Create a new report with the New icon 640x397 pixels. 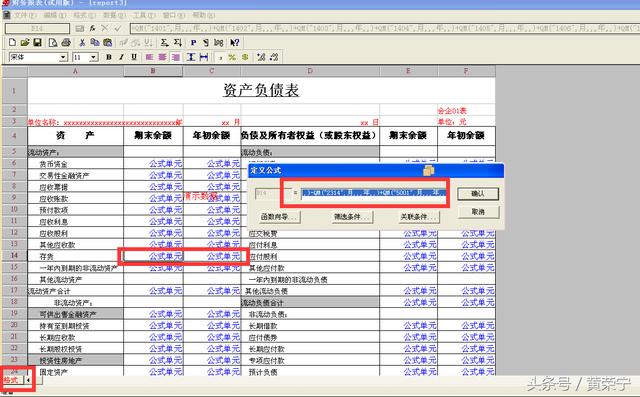(12, 42)
